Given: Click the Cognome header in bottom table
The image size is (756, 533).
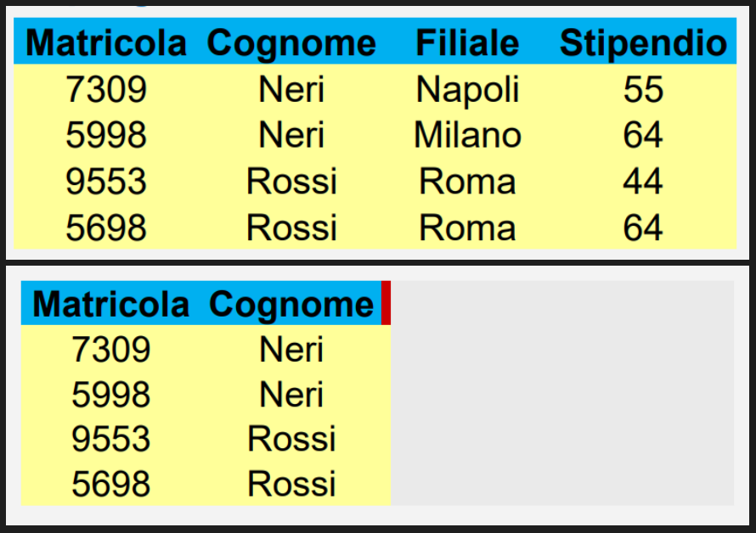Looking at the screenshot, I should click(291, 305).
